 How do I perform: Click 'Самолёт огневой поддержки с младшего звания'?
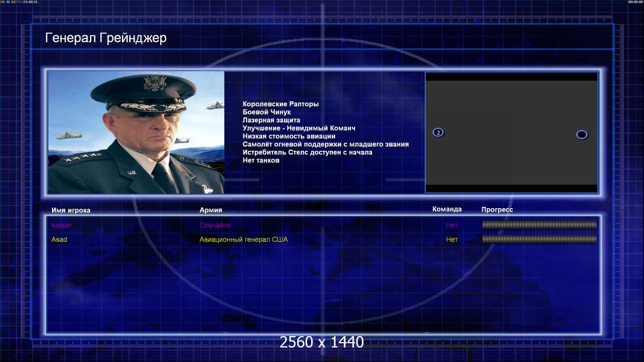[x=325, y=144]
